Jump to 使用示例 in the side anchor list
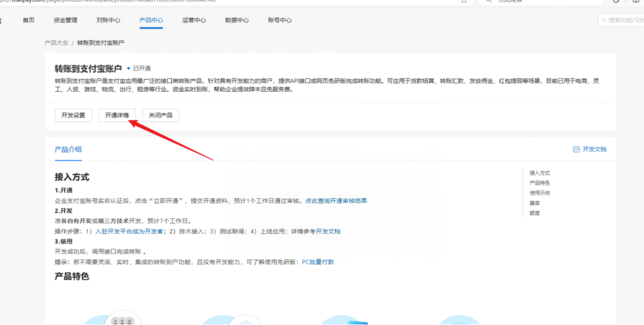644x325 pixels. coord(540,193)
